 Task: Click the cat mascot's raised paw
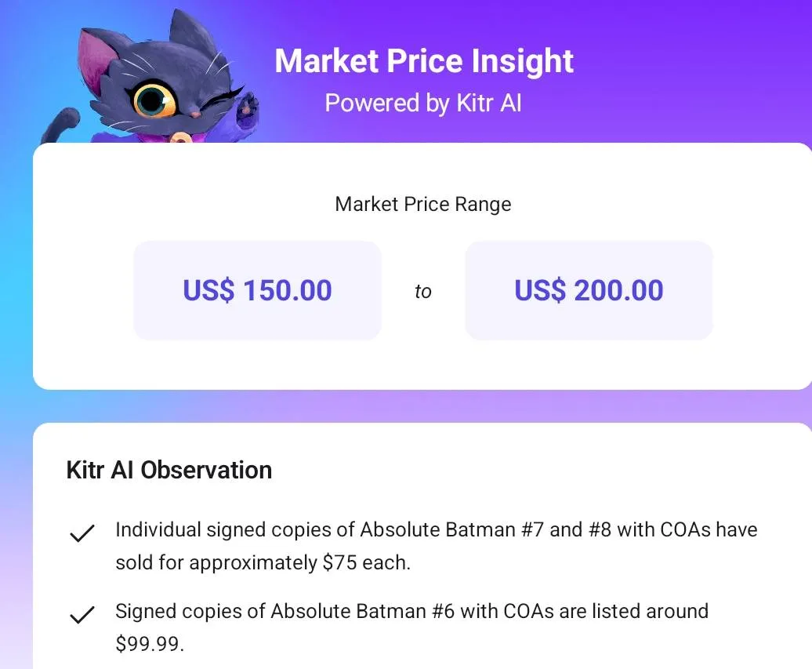(247, 105)
